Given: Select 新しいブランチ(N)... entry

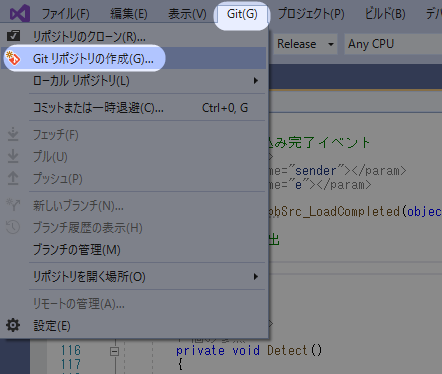Looking at the screenshot, I should coord(133,205).
